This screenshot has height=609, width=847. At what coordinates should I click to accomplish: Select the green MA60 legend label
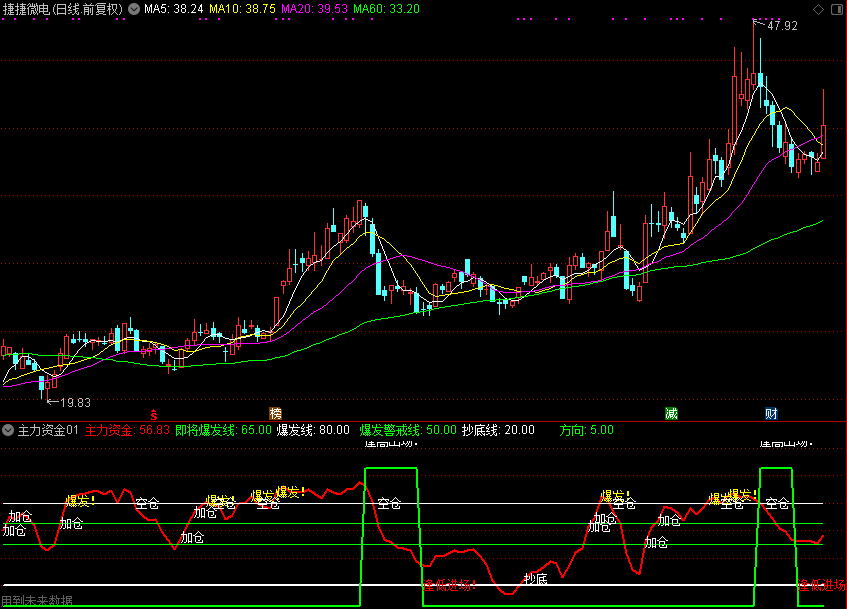(386, 9)
